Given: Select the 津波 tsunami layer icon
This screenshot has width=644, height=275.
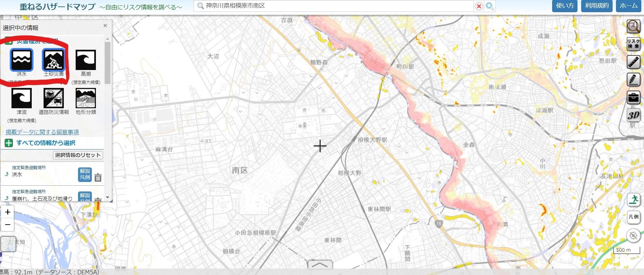Looking at the screenshot, I should click(22, 98).
